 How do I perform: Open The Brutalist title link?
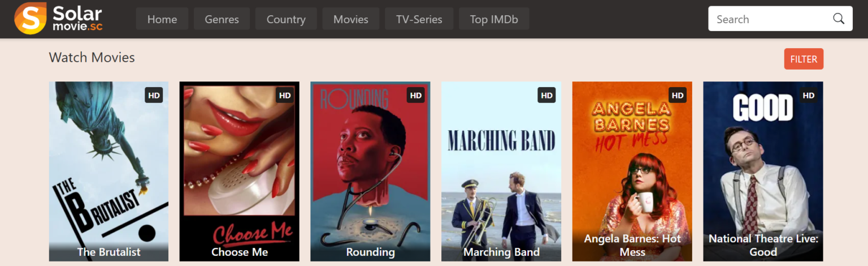pos(109,252)
